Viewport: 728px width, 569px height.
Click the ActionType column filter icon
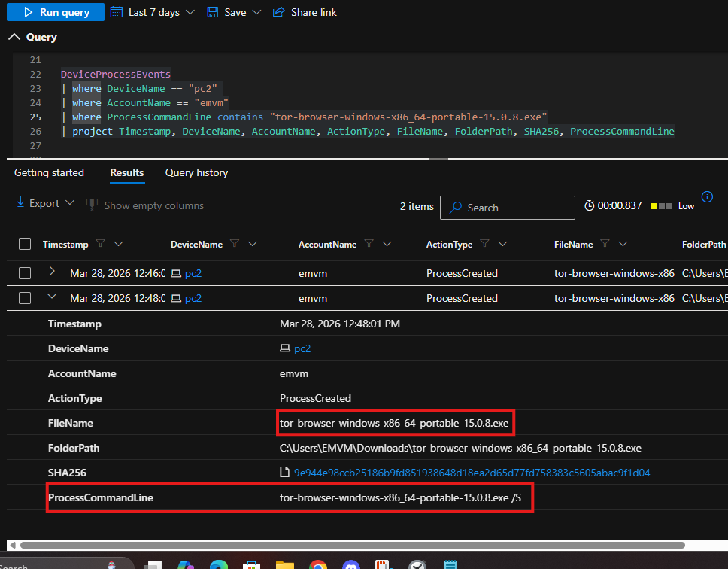(485, 244)
